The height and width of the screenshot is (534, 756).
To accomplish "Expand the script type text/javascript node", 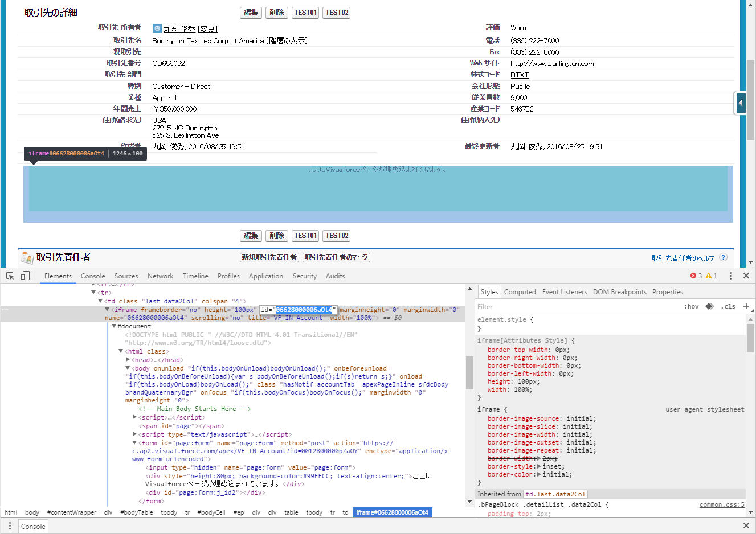I will coord(134,434).
